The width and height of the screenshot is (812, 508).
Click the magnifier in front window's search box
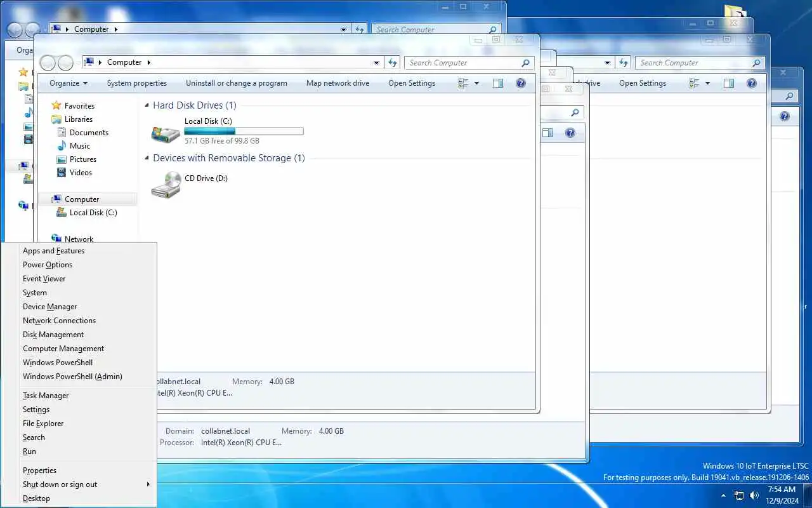(525, 63)
